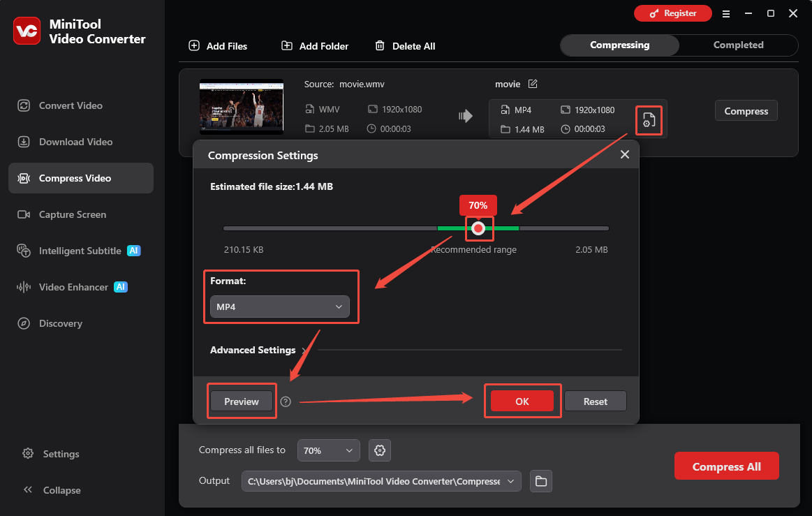Open the Output path dropdown
This screenshot has height=516, width=812.
tap(381, 481)
